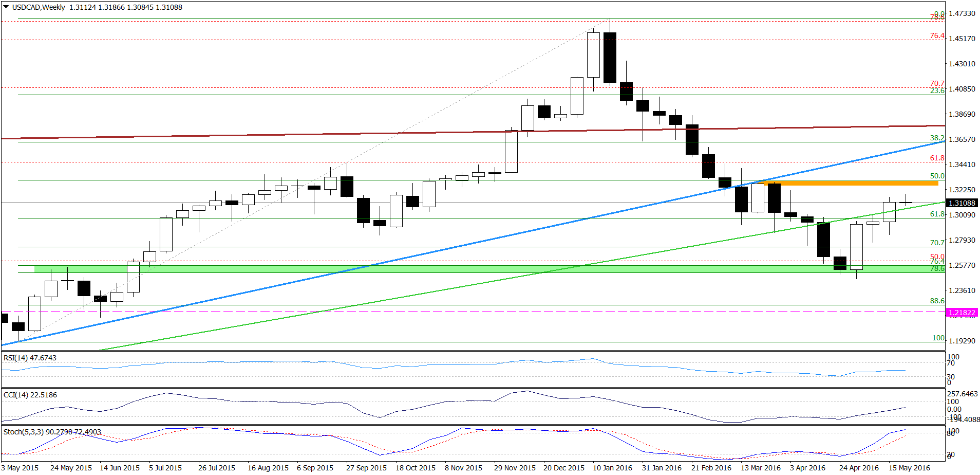
Task: Click the 16 Aug 2015 date label
Action: tap(268, 468)
